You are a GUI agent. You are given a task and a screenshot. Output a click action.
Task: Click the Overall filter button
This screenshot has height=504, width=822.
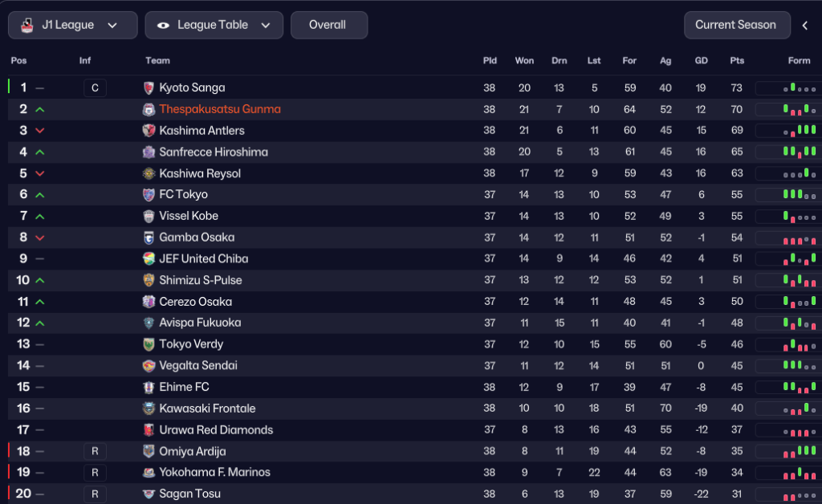328,25
